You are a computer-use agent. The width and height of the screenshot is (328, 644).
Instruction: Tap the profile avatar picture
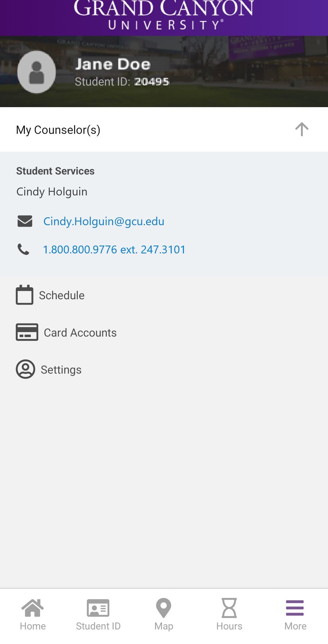click(37, 72)
